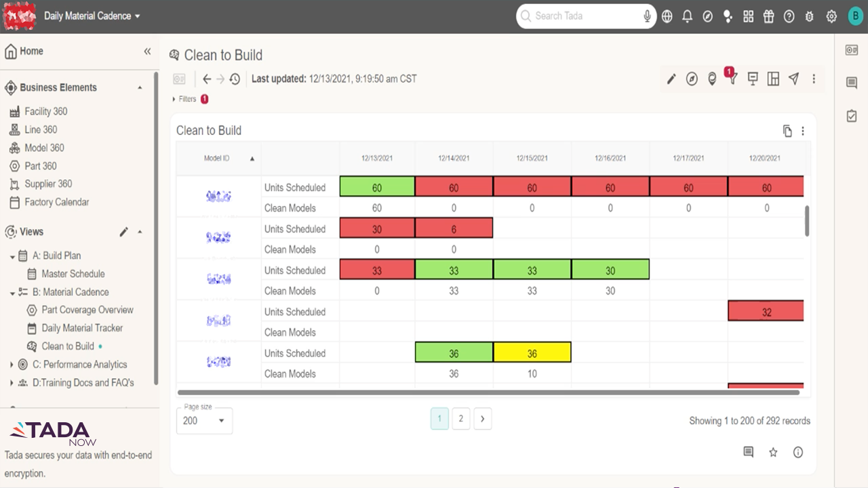868x488 pixels.
Task: Select the edit pencil icon in the toolbar
Action: tap(671, 79)
